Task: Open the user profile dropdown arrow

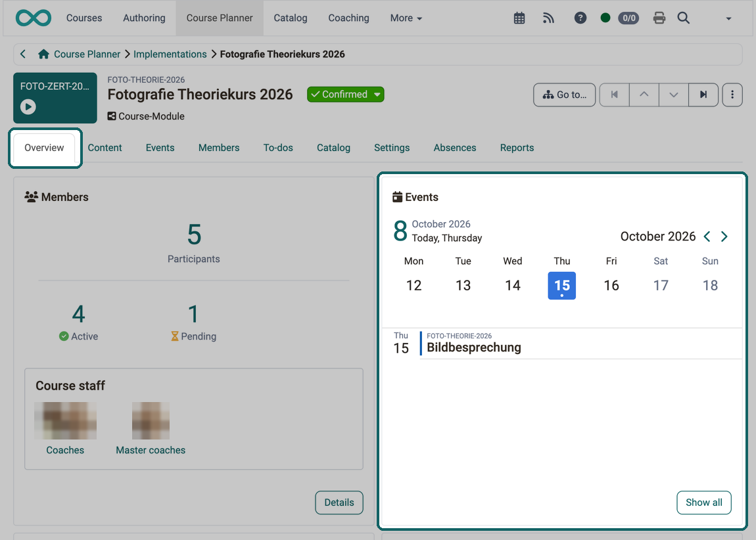Action: pos(728,18)
